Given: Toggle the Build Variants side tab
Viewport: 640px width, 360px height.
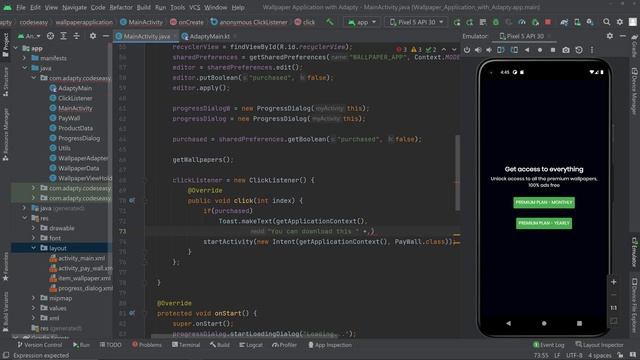Looking at the screenshot, I should point(5,311).
